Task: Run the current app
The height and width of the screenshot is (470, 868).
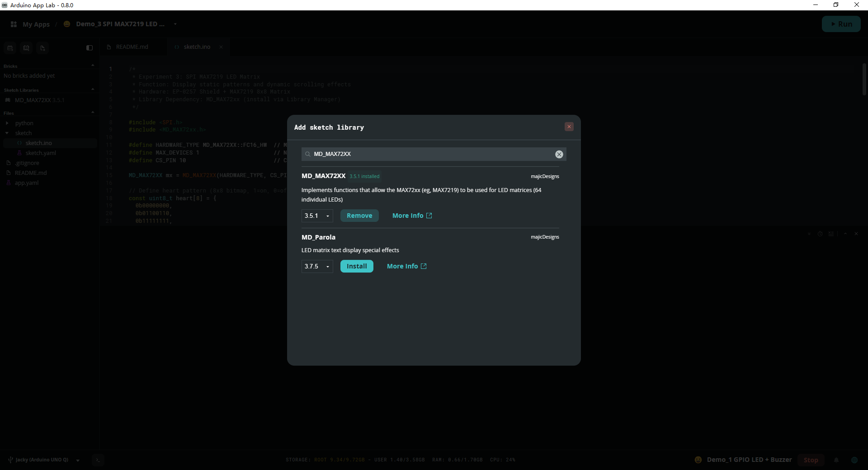Action: 841,24
